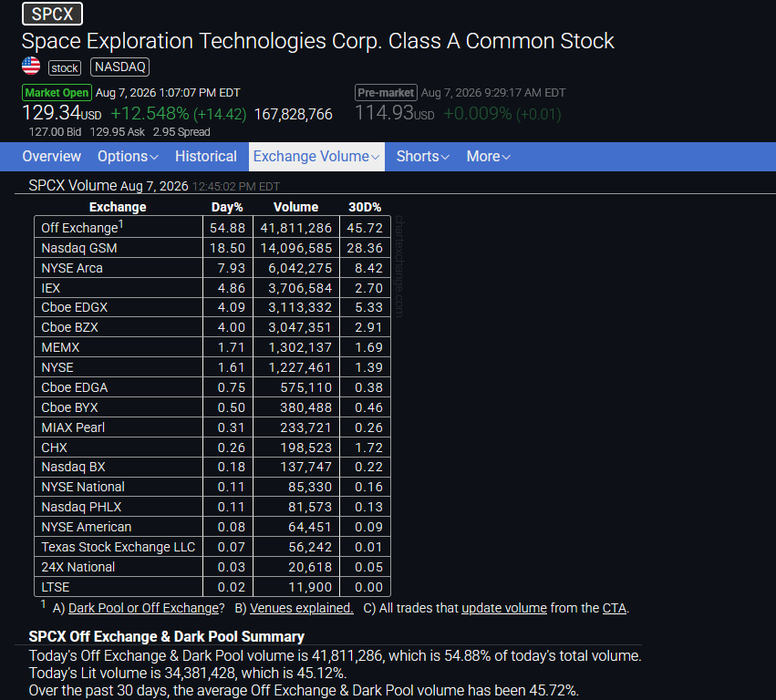Click the stock type tag
776x700 pixels.
tap(65, 67)
